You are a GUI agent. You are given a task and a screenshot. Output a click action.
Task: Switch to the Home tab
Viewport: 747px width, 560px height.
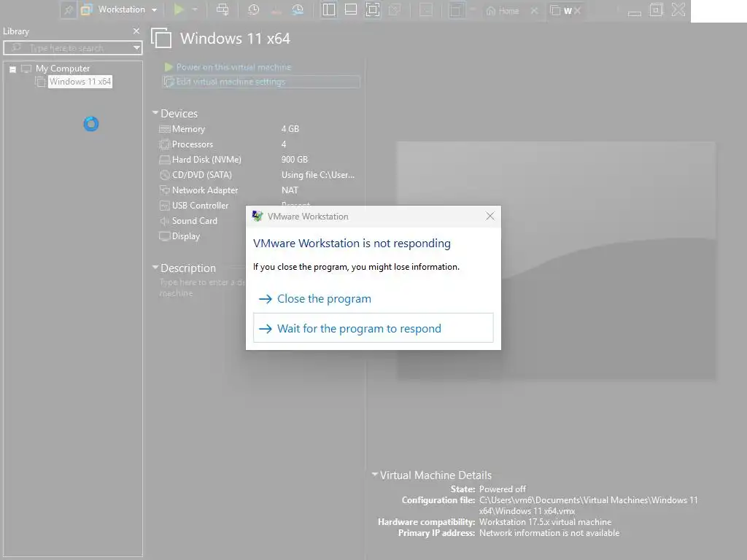coord(503,10)
